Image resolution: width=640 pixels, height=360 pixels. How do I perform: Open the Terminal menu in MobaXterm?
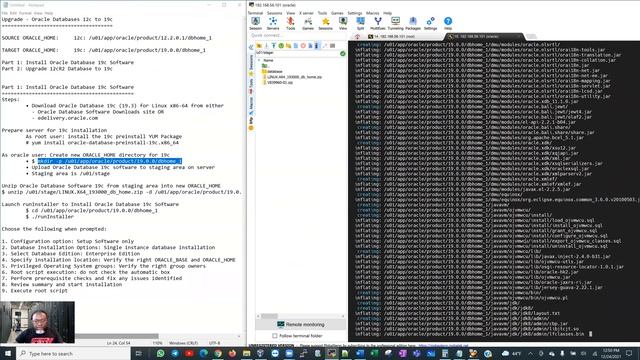[x=256, y=13]
